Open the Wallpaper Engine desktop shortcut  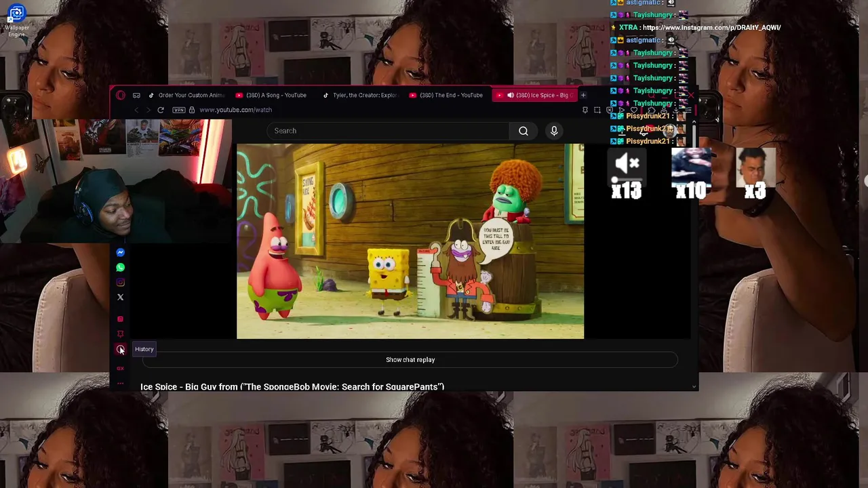click(x=16, y=19)
